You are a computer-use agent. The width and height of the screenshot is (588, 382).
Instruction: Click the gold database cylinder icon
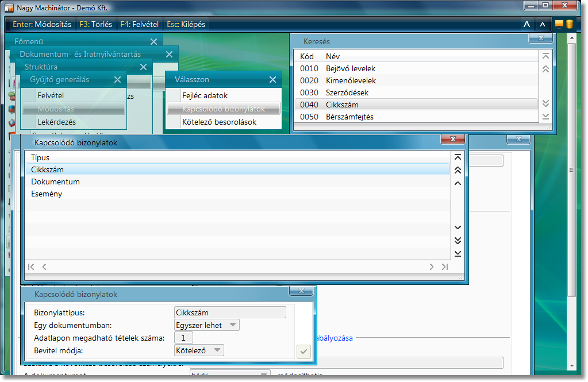coord(569,24)
